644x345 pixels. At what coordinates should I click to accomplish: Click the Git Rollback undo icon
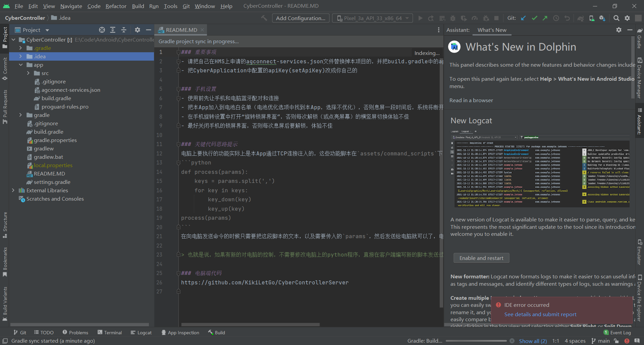click(567, 18)
